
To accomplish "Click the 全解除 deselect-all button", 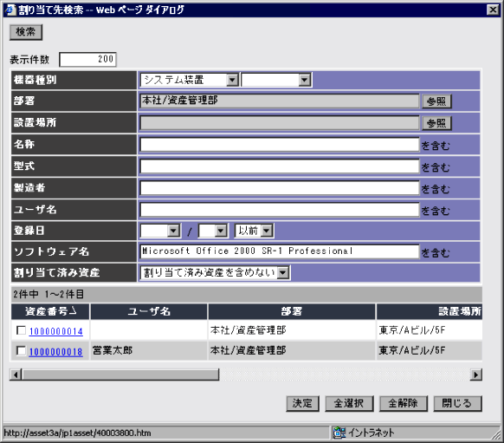I will point(404,404).
